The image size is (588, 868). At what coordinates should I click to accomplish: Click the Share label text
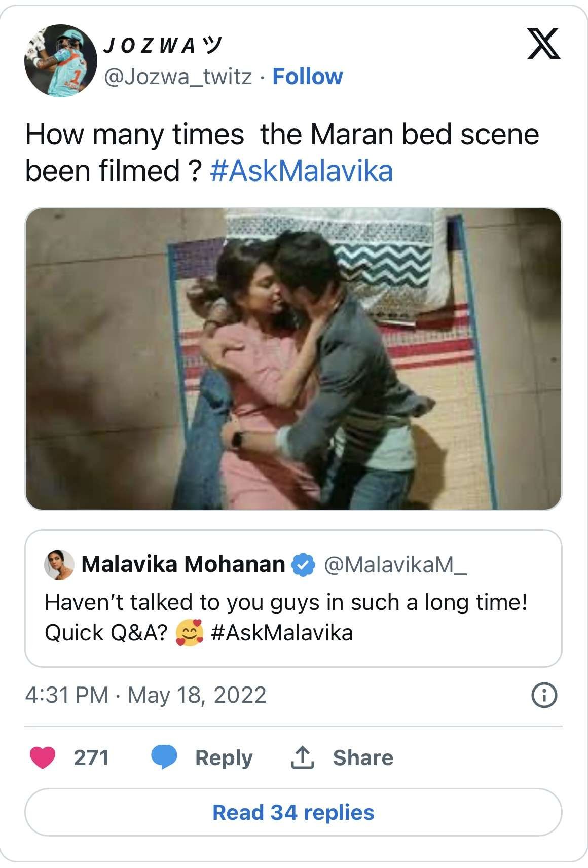tap(363, 758)
